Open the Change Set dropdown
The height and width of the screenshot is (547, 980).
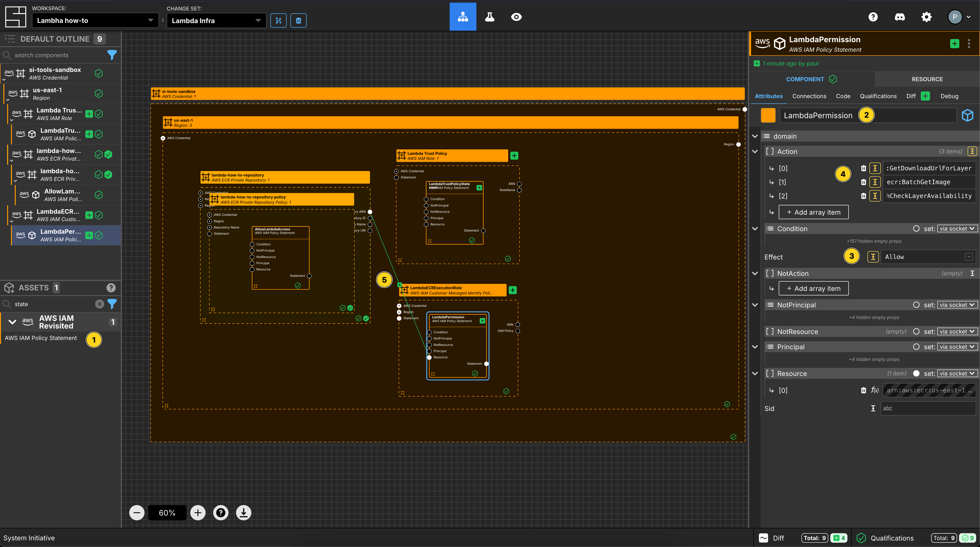coord(217,20)
